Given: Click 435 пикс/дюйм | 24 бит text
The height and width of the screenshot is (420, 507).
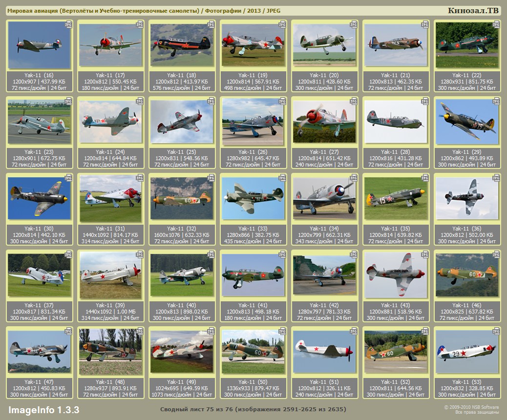Looking at the screenshot, I should (x=253, y=241).
